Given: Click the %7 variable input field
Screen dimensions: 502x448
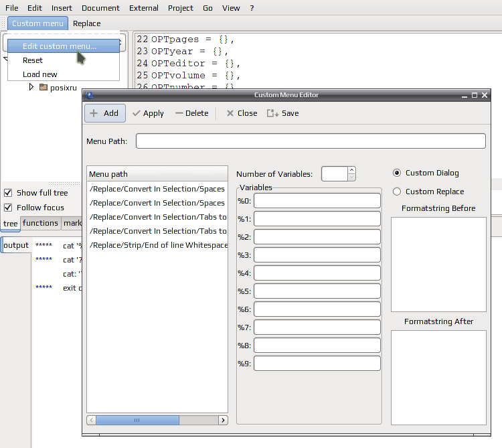Looking at the screenshot, I should [x=317, y=327].
